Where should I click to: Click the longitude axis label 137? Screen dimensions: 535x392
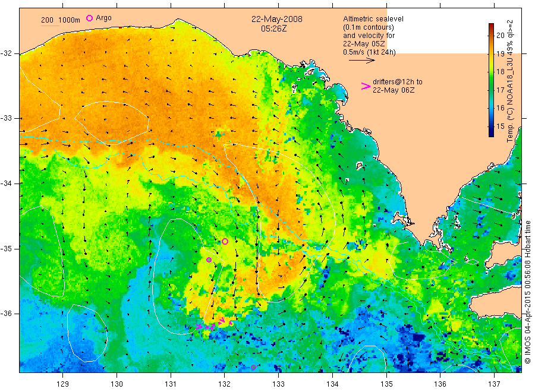pyautogui.click(x=494, y=384)
